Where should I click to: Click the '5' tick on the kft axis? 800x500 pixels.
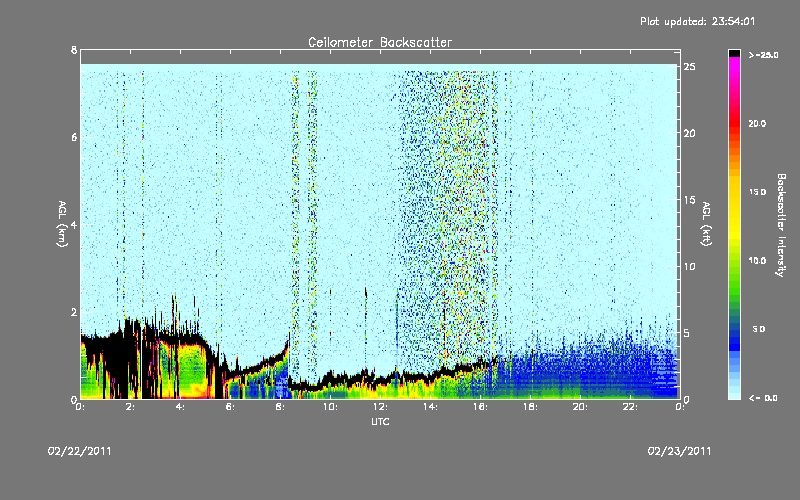687,333
